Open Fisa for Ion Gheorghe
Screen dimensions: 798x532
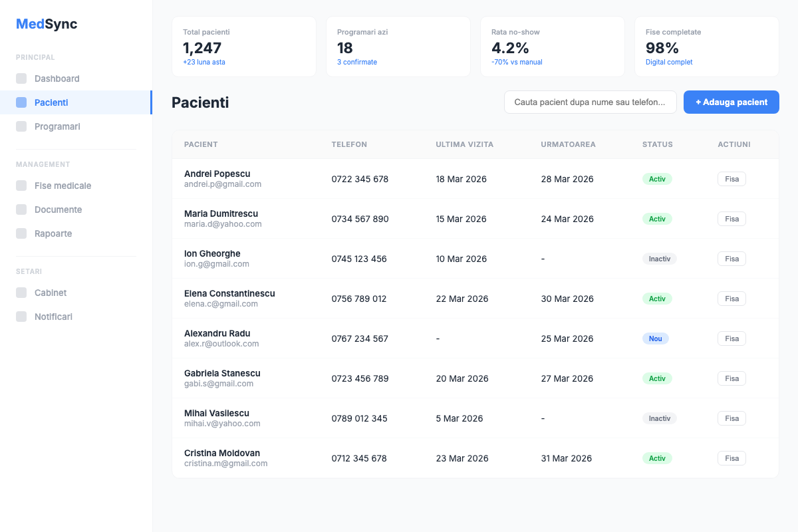731,259
